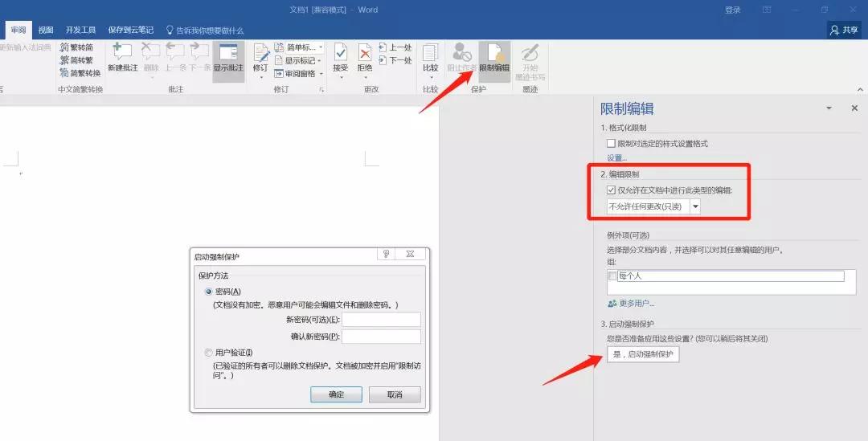This screenshot has height=441, width=868.
Task: Jump to previous change 上一处
Action: [x=395, y=47]
